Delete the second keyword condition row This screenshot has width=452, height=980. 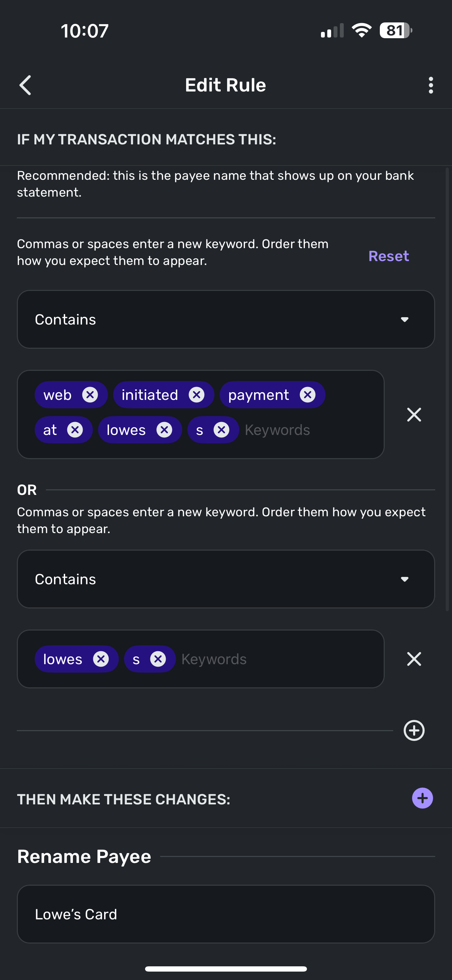[x=414, y=659]
